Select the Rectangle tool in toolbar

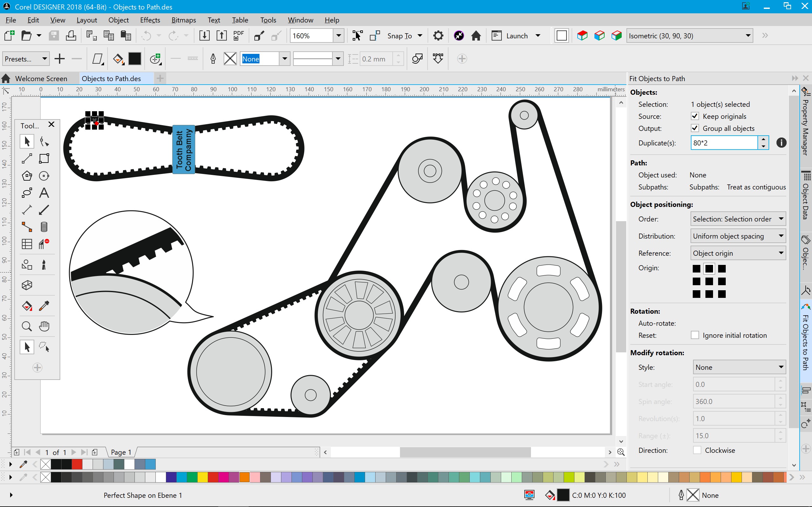(x=44, y=158)
